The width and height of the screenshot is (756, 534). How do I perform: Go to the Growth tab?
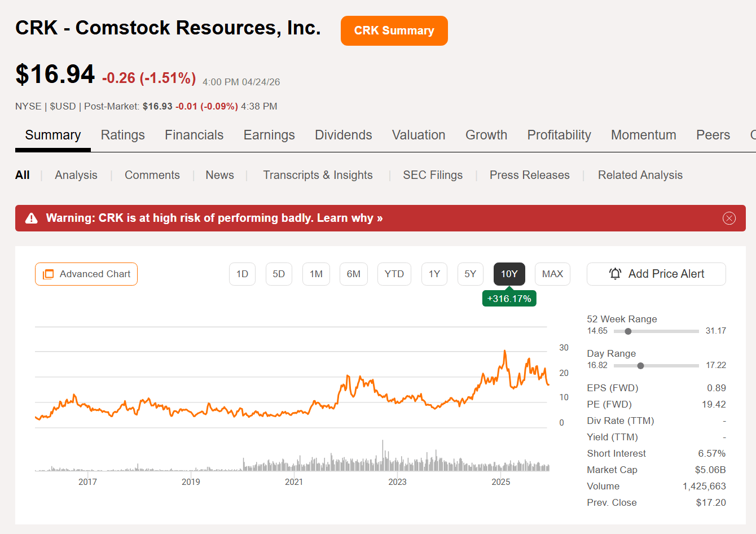pos(486,135)
